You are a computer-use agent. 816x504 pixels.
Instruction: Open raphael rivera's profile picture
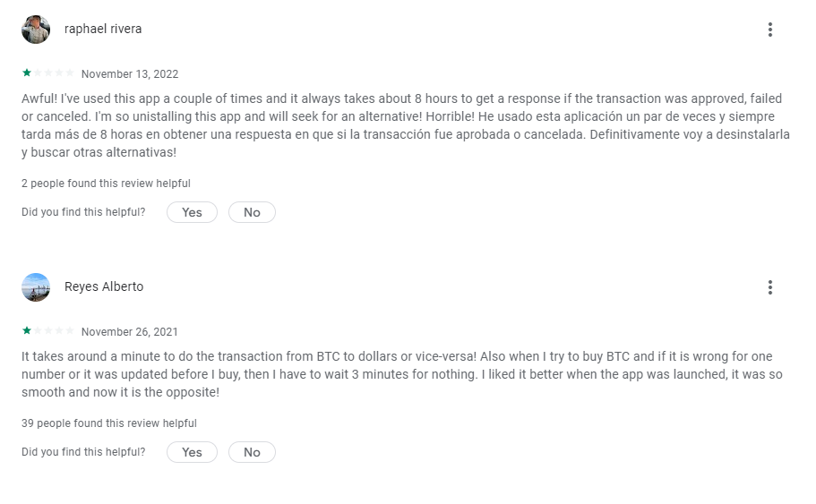coord(36,30)
